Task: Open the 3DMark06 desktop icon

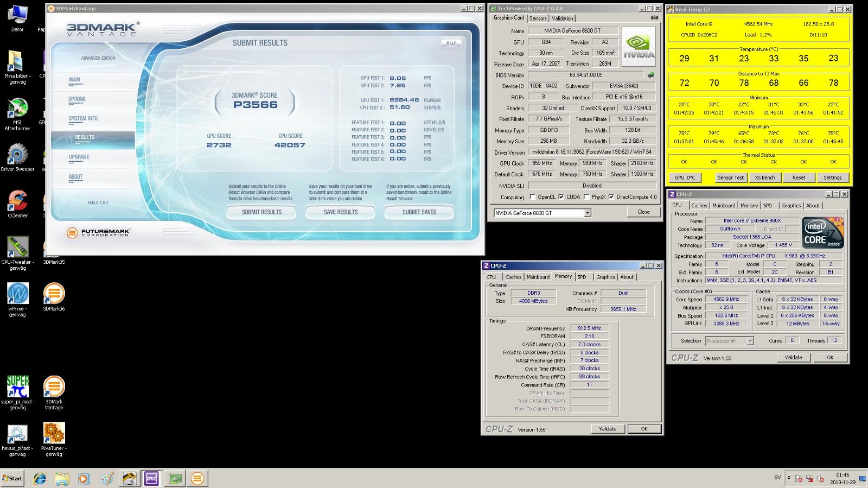Action: tap(54, 297)
